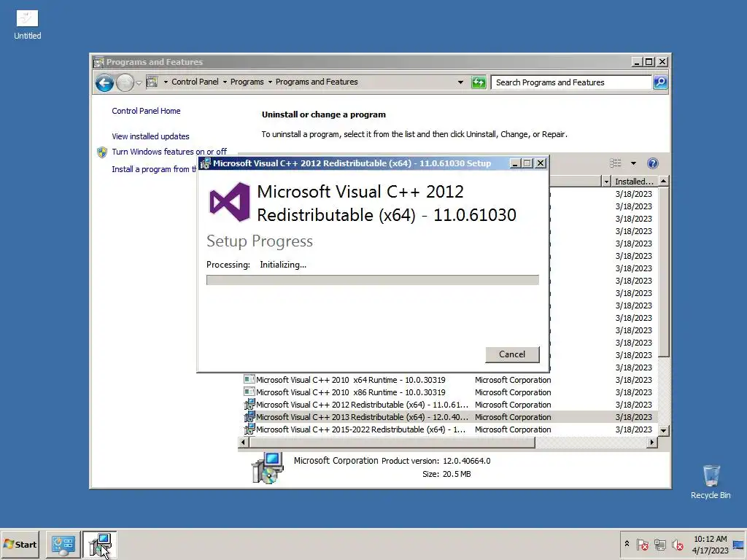This screenshot has width=747, height=560.
Task: Click the horizontal scroll right arrow
Action: [x=652, y=443]
